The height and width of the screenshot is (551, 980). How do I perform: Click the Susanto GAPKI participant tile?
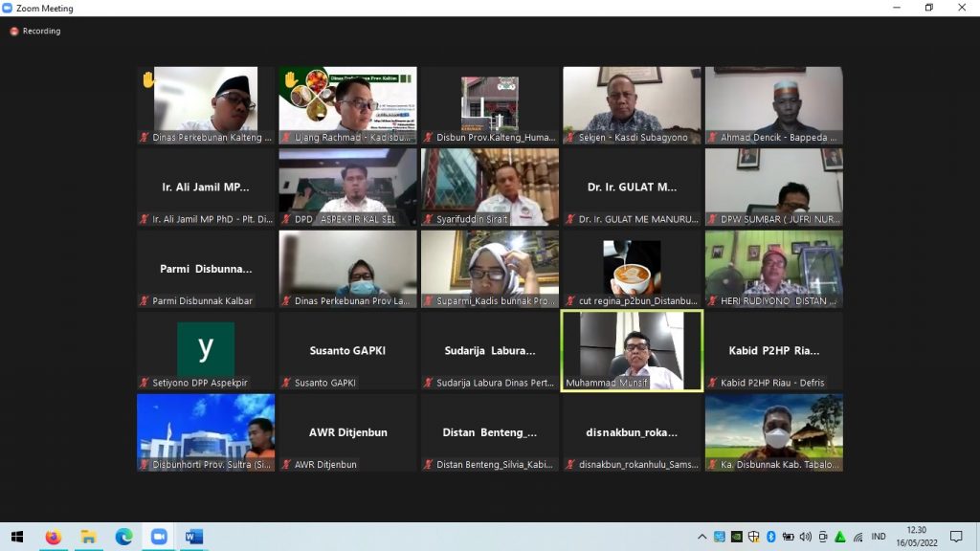[347, 351]
